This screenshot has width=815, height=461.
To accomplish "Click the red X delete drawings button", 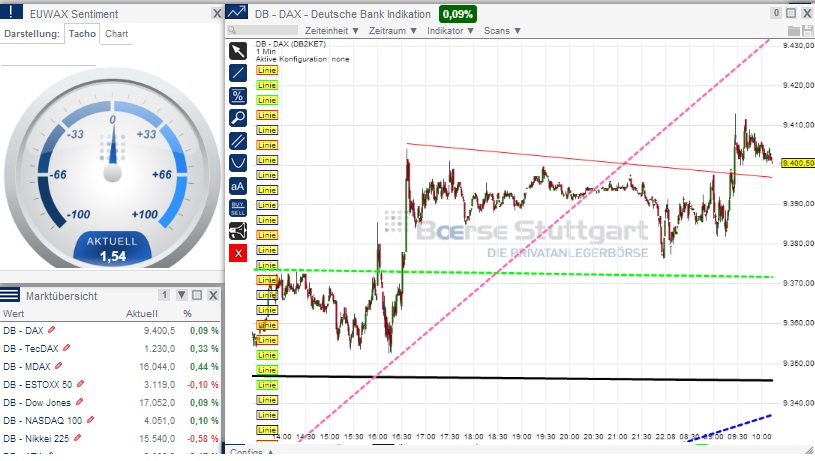I will coord(238,254).
